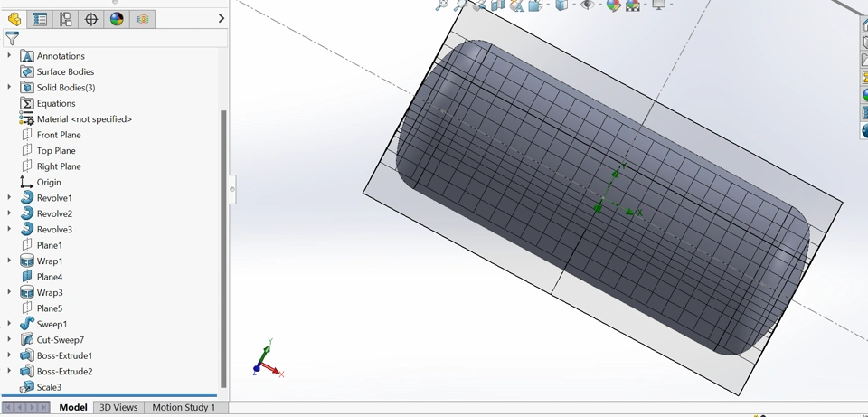Image resolution: width=868 pixels, height=417 pixels.
Task: Click the Edit Appearance icon
Action: click(x=613, y=5)
